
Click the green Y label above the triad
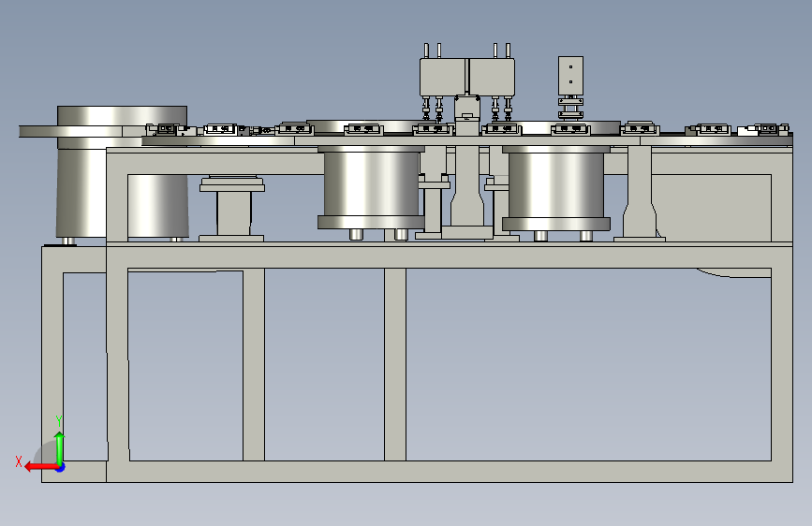coord(59,421)
